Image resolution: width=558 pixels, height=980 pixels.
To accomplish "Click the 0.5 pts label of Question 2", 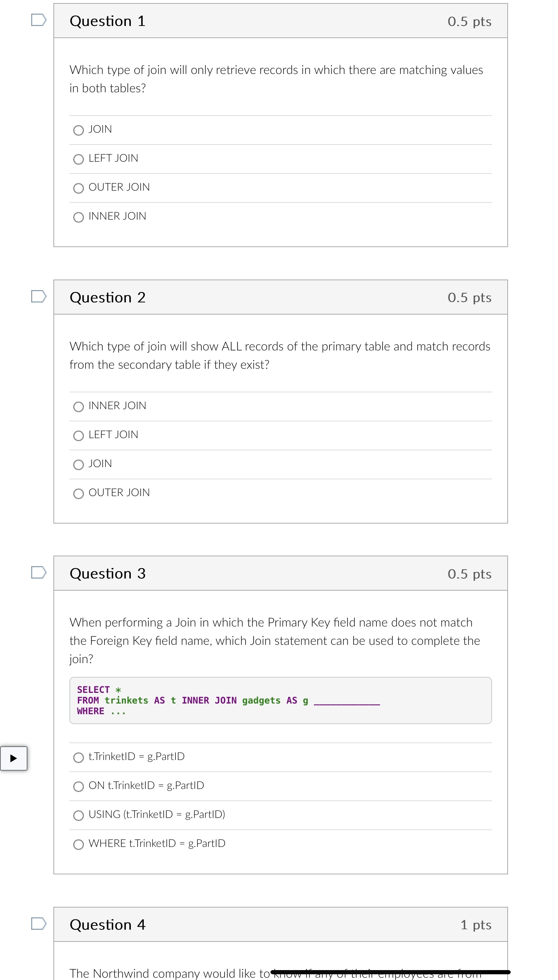I will coord(470,298).
